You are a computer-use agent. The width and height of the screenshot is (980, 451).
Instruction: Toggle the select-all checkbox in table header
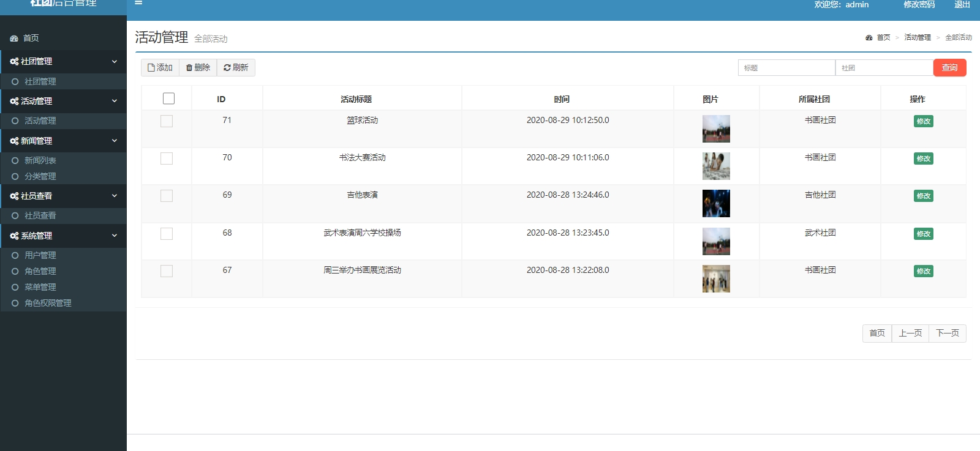coord(169,99)
